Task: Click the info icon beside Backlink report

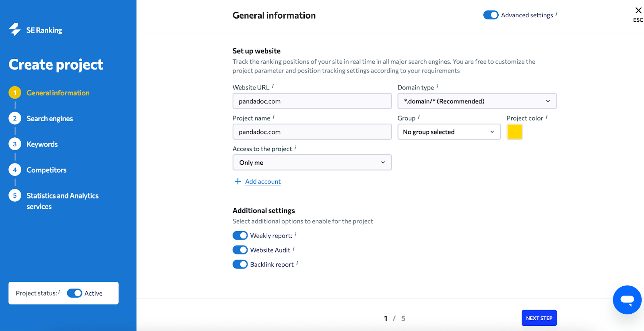Action: coord(297,263)
